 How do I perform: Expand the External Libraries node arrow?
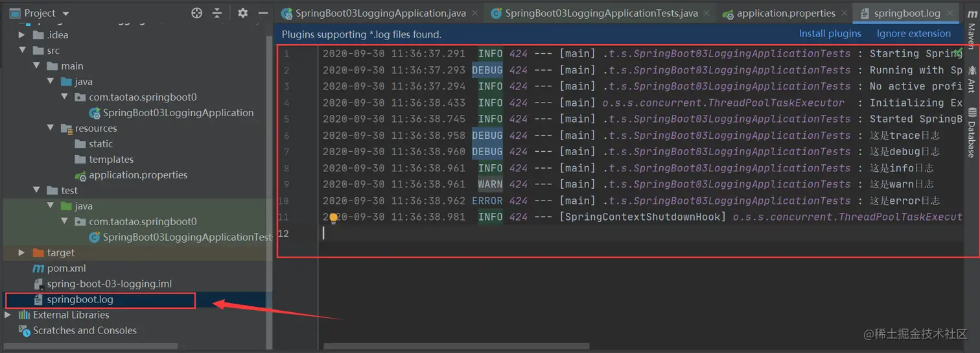[x=8, y=315]
